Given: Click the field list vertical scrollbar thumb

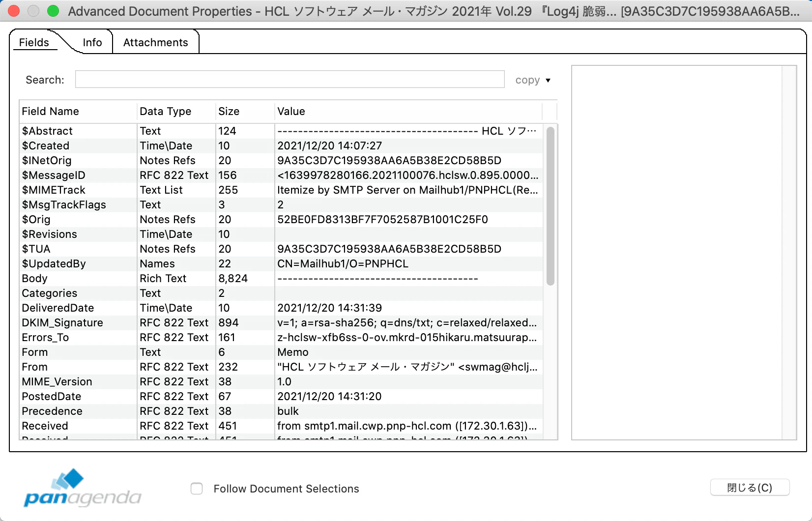Looking at the screenshot, I should coord(551,206).
